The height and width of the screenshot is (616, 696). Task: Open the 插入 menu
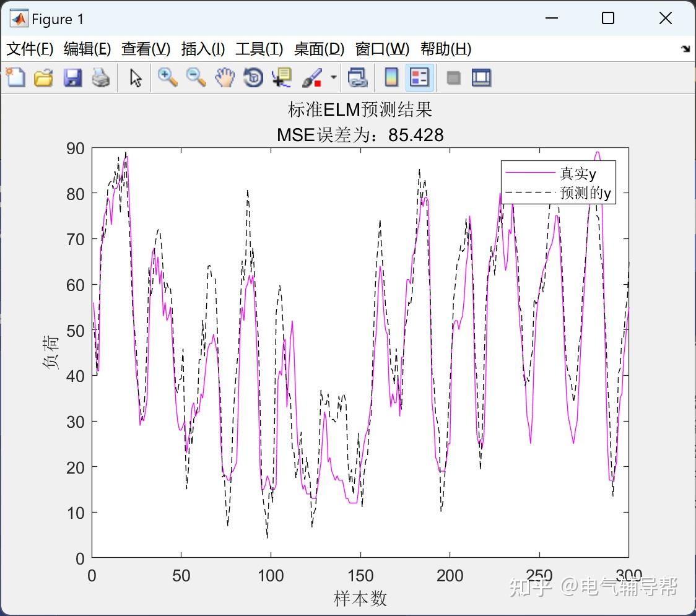pyautogui.click(x=202, y=49)
